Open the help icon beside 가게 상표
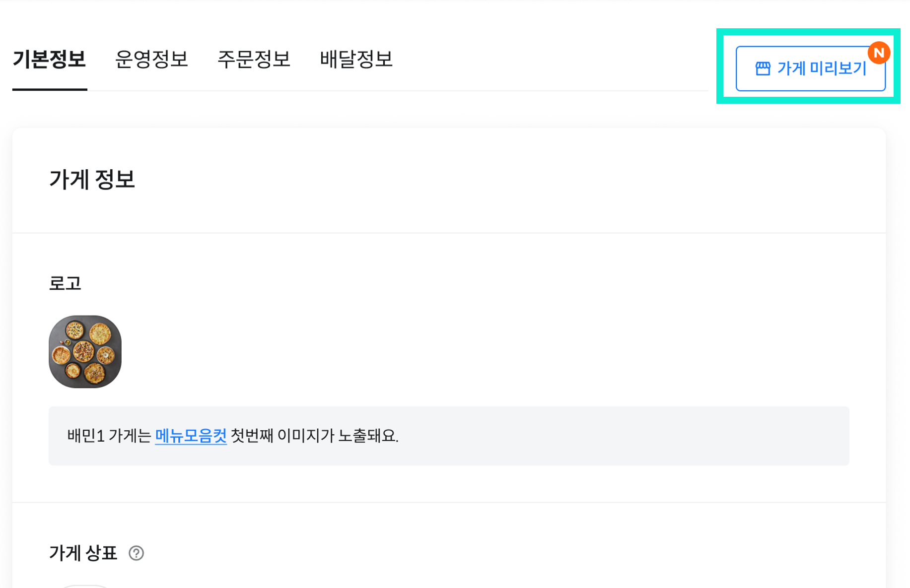 pos(136,553)
